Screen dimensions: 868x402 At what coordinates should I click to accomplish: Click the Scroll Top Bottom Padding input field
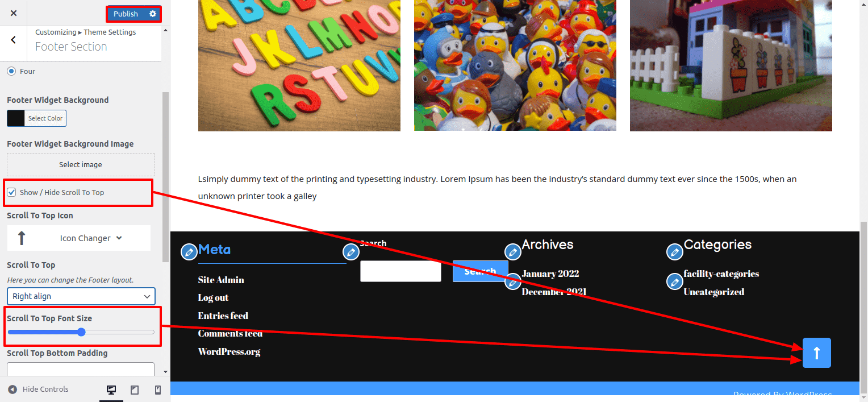(80, 370)
